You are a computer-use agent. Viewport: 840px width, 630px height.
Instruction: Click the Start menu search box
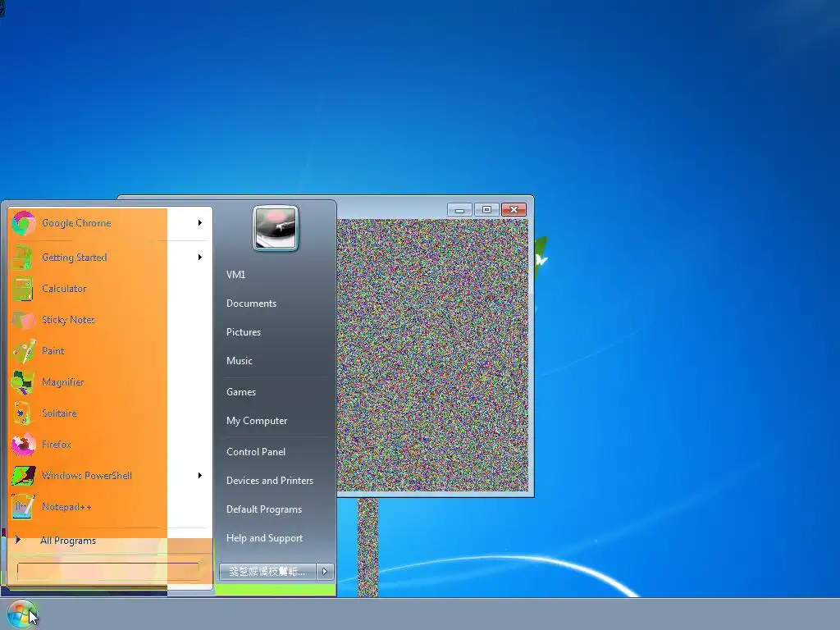pyautogui.click(x=108, y=571)
